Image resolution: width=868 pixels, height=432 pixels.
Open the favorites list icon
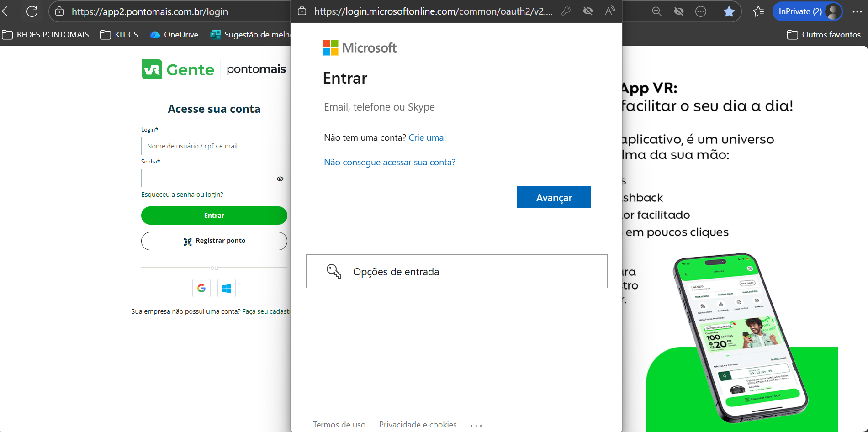(758, 11)
